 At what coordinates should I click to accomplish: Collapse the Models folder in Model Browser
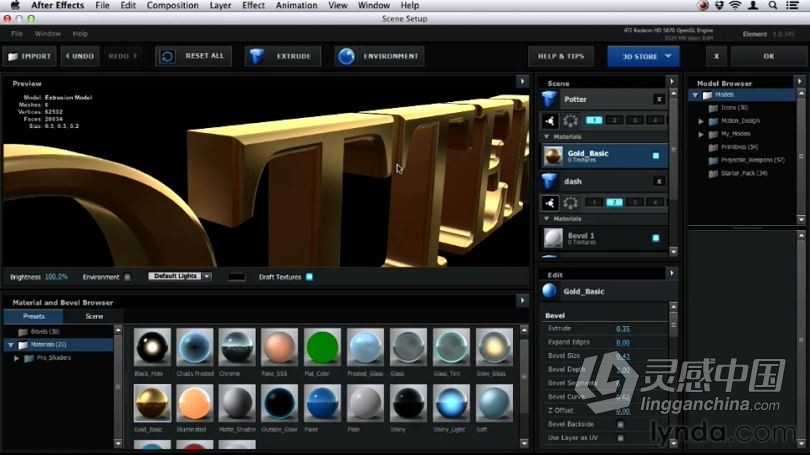[x=695, y=95]
